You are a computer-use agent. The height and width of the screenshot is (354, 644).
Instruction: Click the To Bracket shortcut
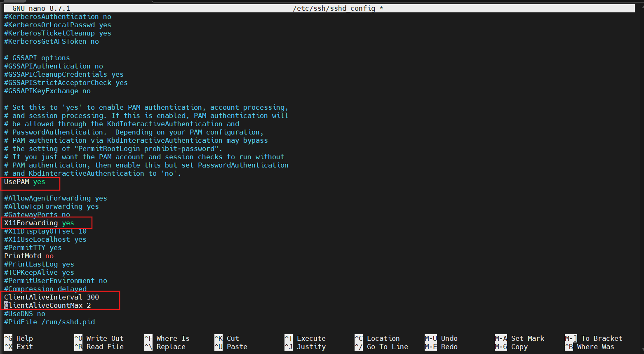point(593,338)
